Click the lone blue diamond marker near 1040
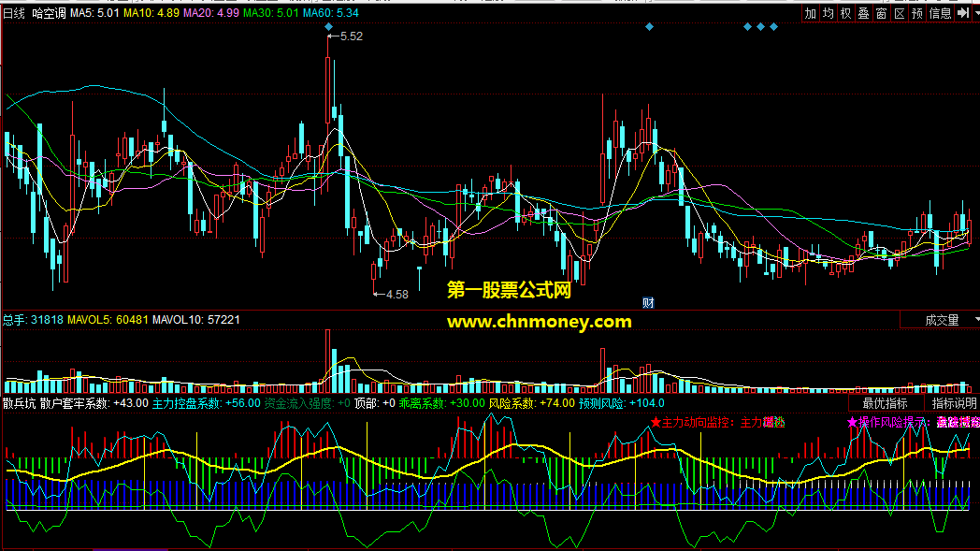 pos(649,27)
